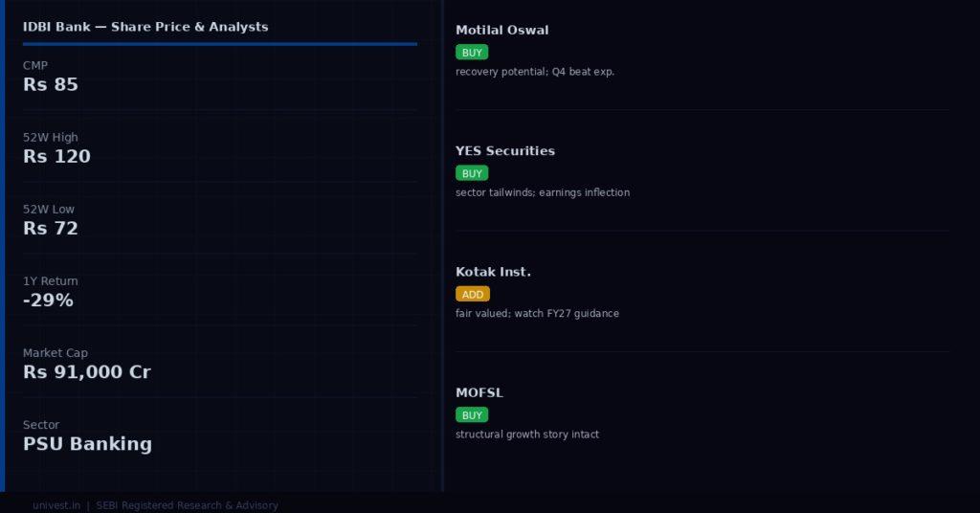Click the Rs 72 value

tap(51, 228)
